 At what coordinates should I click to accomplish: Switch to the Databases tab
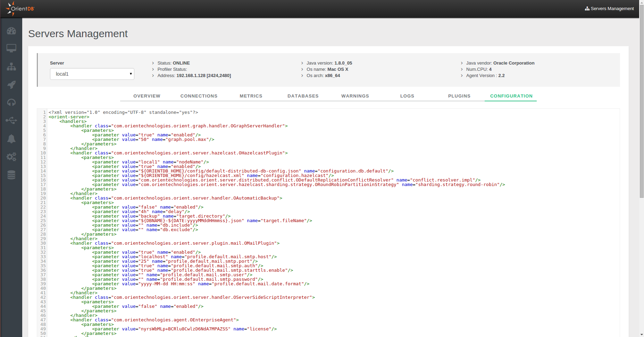tap(303, 96)
